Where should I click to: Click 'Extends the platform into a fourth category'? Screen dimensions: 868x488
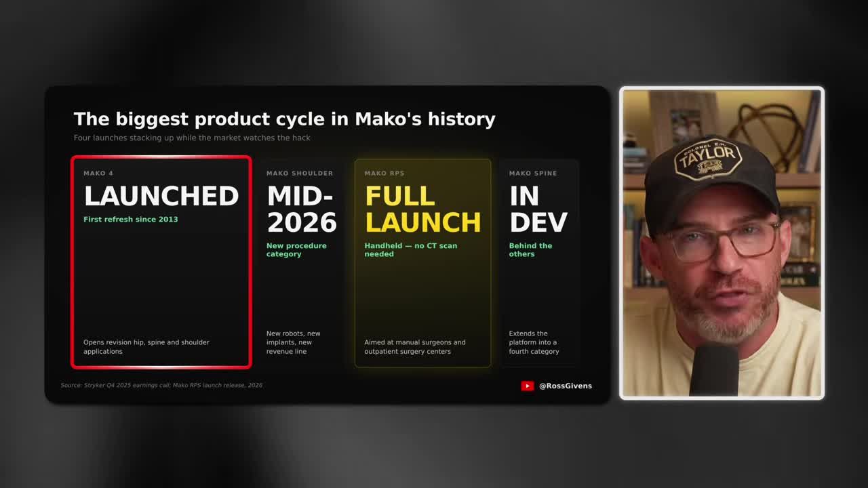(534, 342)
